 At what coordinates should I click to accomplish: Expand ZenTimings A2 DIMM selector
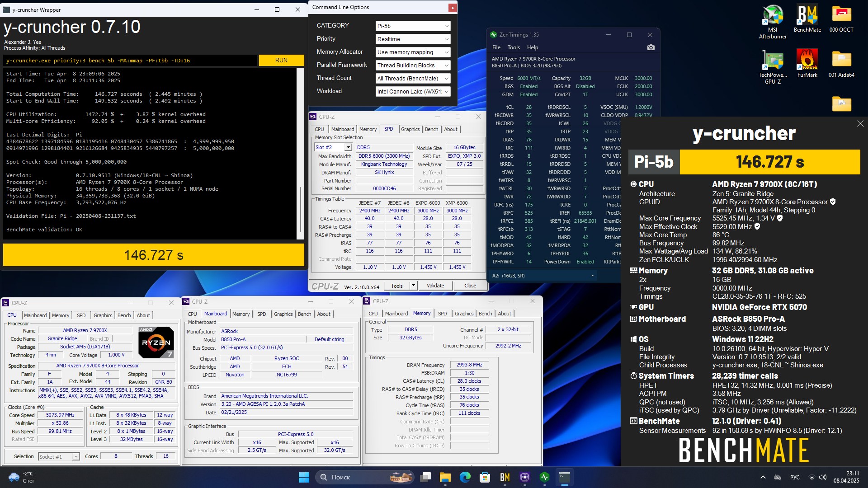coord(544,276)
